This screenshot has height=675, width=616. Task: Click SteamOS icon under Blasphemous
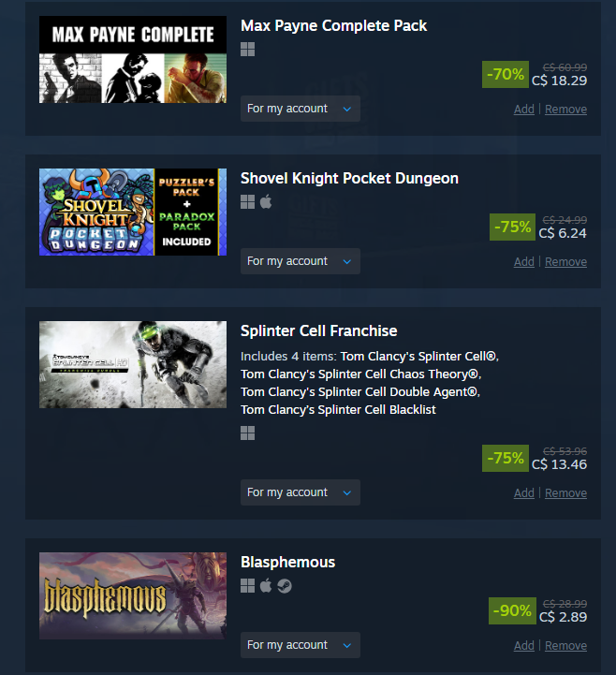pos(284,585)
